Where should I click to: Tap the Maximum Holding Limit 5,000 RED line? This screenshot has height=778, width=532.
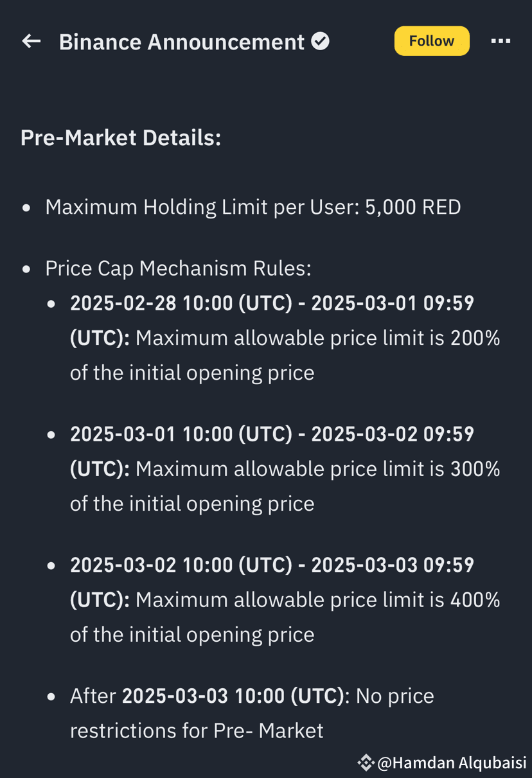click(x=253, y=207)
